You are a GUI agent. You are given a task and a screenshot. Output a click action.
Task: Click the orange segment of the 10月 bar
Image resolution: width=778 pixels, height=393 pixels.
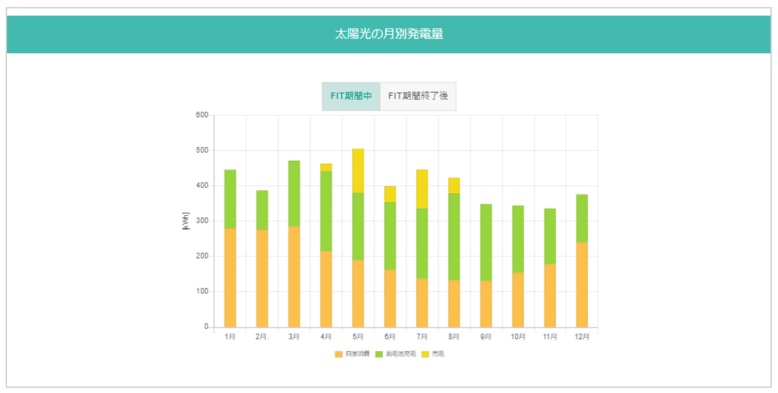coord(518,300)
